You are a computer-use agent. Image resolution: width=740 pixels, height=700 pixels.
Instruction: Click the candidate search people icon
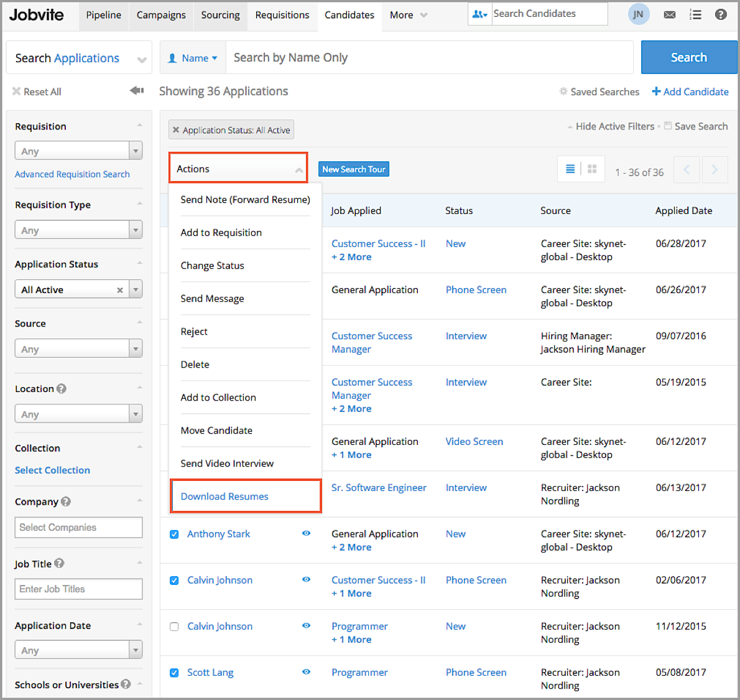click(479, 14)
